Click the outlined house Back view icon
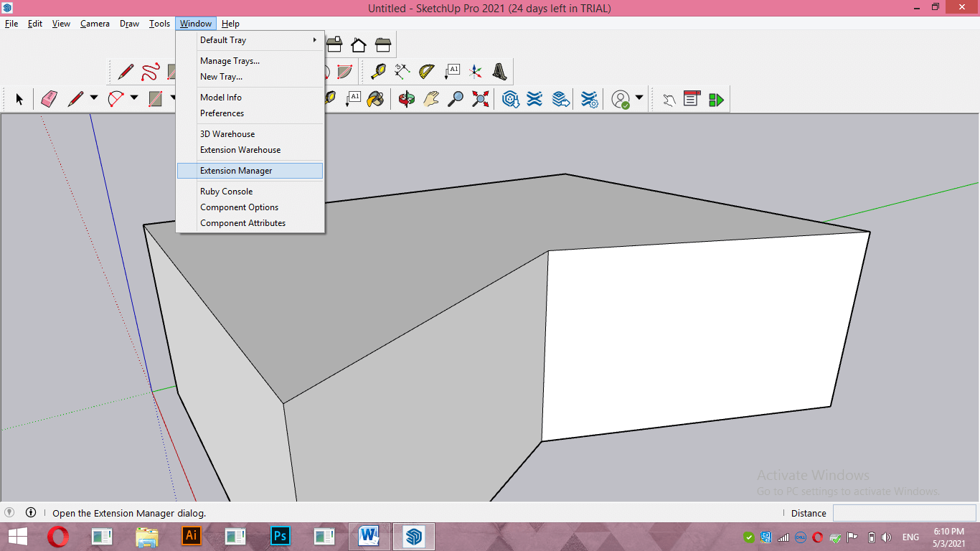 tap(359, 45)
